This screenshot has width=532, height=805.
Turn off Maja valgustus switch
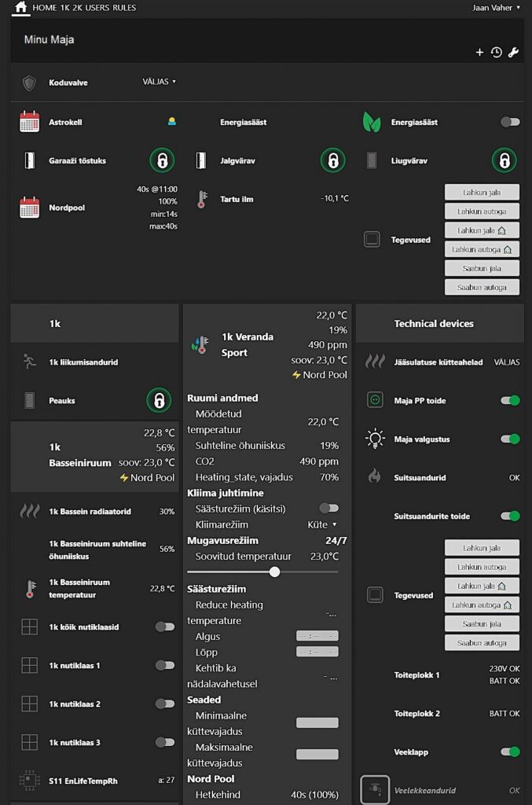(510, 439)
